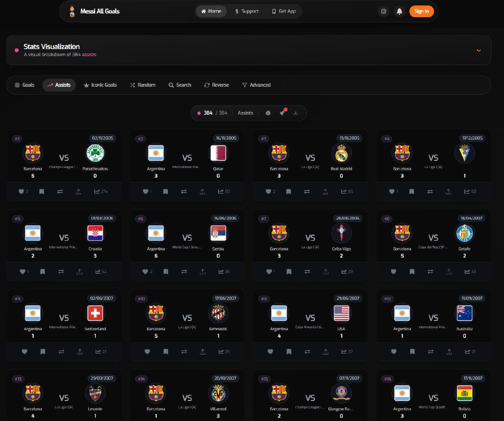Open Get App nav item
This screenshot has height=421, width=504.
point(284,11)
